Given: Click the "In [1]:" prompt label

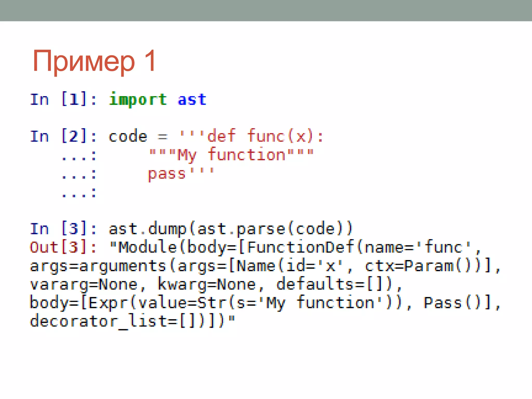Looking at the screenshot, I should pyautogui.click(x=63, y=99).
